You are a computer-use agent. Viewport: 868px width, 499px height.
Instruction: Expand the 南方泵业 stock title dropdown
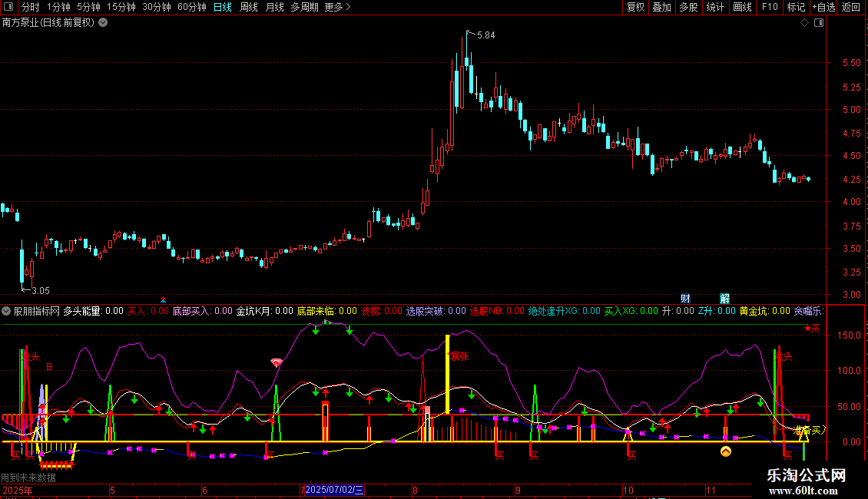point(103,22)
